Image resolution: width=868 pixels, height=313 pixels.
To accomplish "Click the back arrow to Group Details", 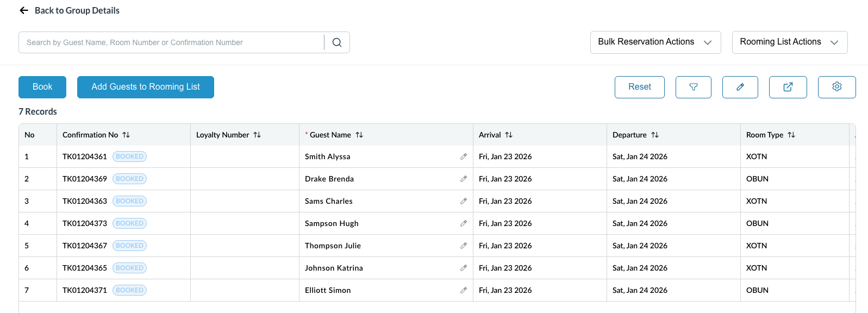I will tap(24, 10).
